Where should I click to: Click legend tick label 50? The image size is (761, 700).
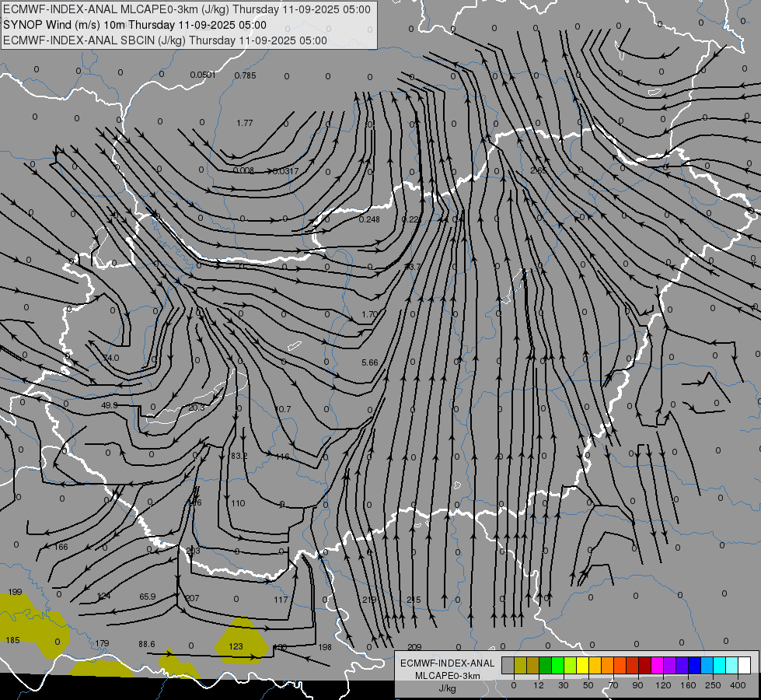pos(588,685)
